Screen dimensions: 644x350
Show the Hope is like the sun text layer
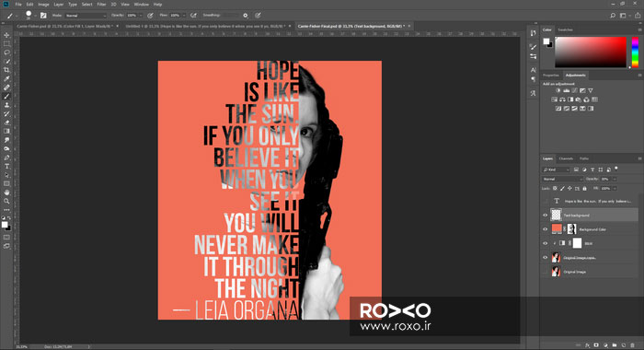click(546, 201)
